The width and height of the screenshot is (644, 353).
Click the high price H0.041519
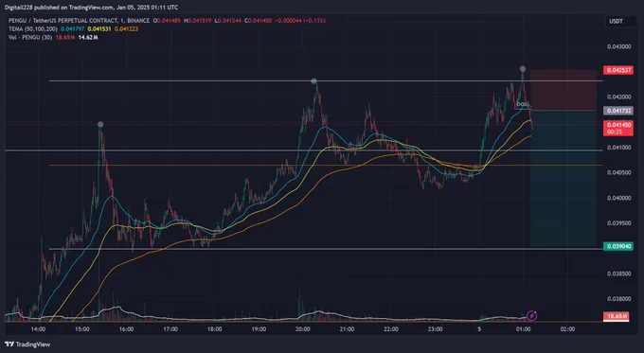(x=198, y=21)
